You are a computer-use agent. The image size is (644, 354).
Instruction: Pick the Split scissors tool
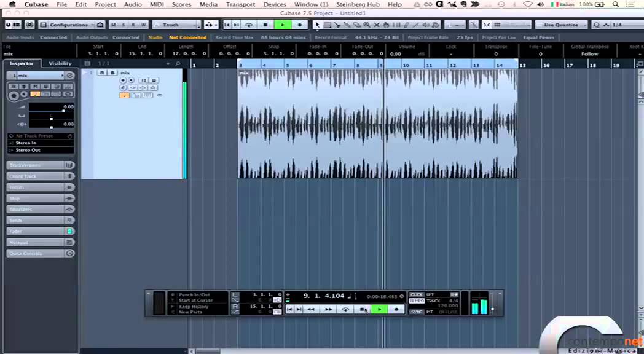click(337, 25)
